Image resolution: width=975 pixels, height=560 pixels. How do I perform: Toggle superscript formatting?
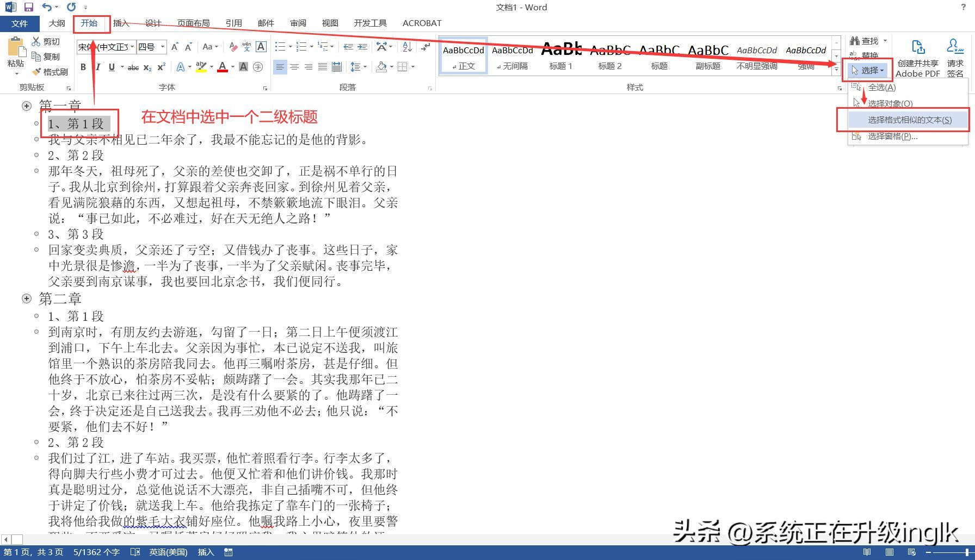tap(161, 67)
